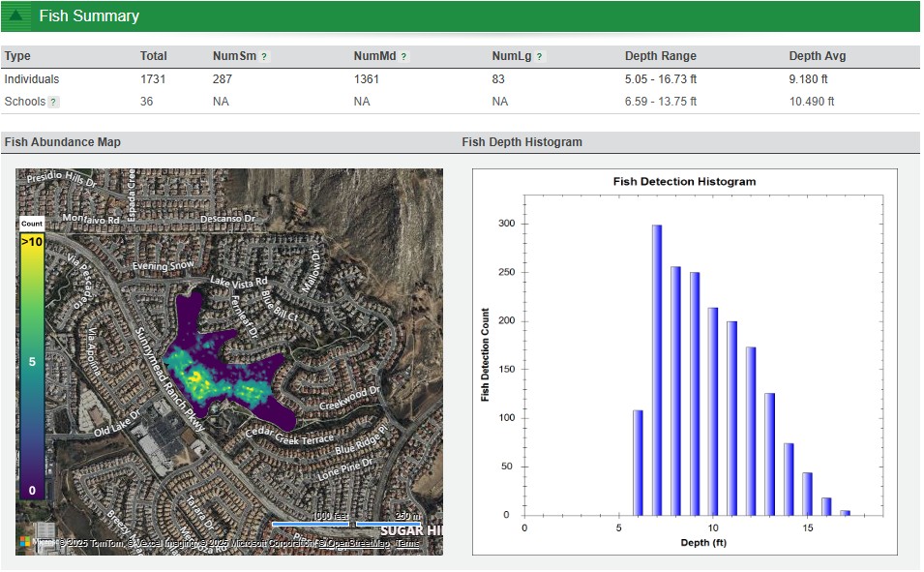Image resolution: width=924 pixels, height=572 pixels.
Task: Click the NumLg help question mark
Action: [539, 57]
